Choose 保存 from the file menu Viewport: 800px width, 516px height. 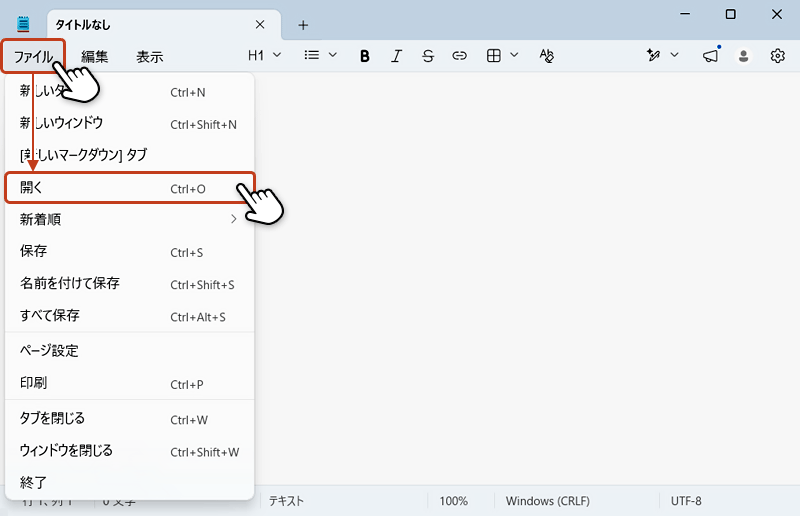(x=130, y=252)
